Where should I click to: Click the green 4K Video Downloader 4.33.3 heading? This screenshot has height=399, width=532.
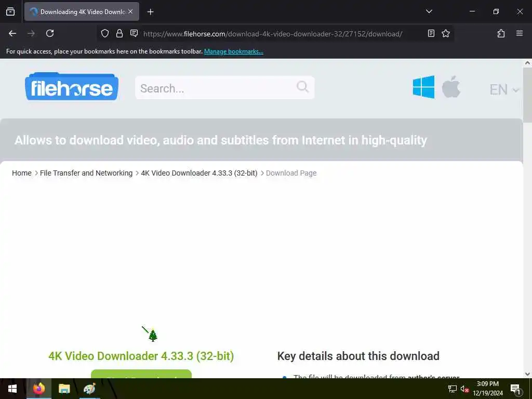coord(141,356)
